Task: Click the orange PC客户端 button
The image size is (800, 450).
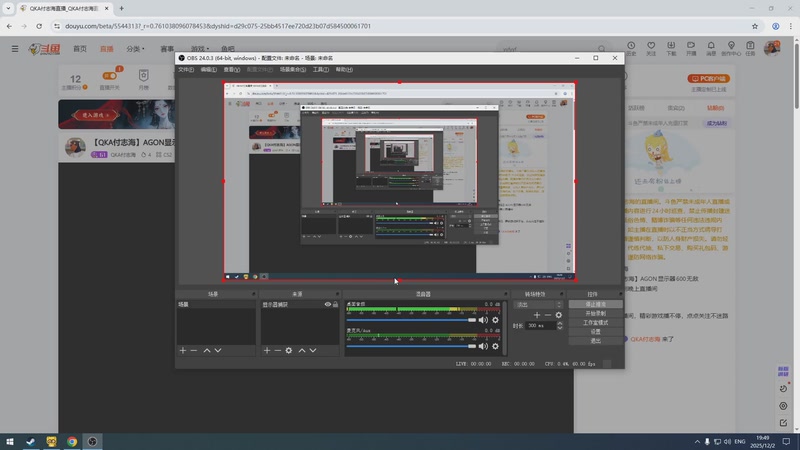Action: coord(708,79)
